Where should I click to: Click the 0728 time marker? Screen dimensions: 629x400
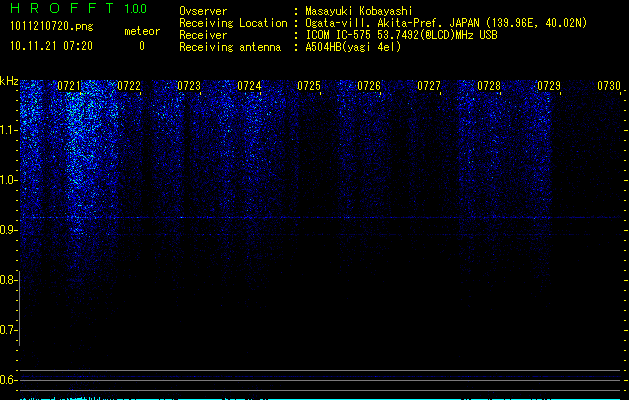tap(489, 86)
